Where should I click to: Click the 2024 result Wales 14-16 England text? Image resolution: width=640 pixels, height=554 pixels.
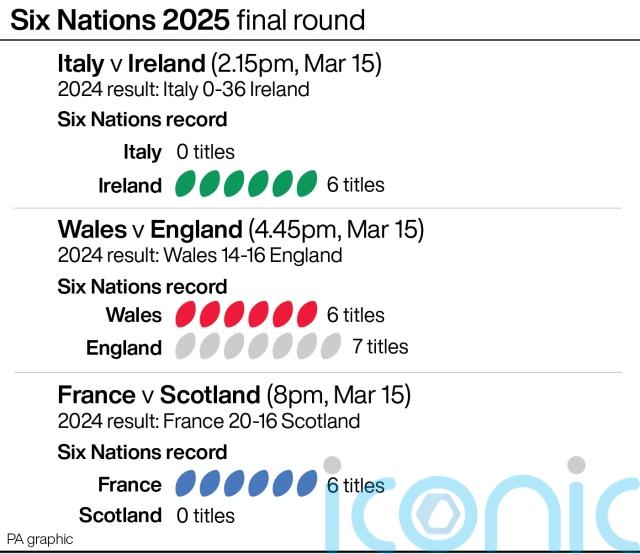[200, 255]
